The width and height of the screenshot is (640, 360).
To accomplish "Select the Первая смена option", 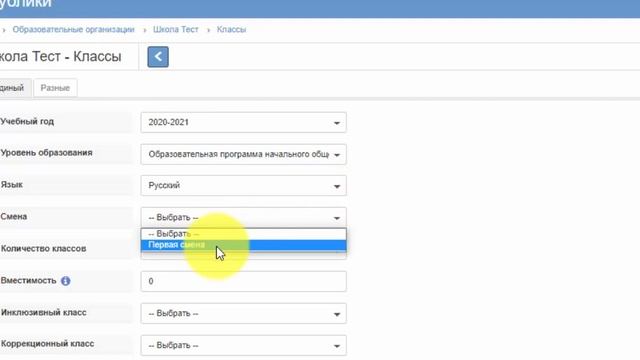I will click(x=243, y=245).
